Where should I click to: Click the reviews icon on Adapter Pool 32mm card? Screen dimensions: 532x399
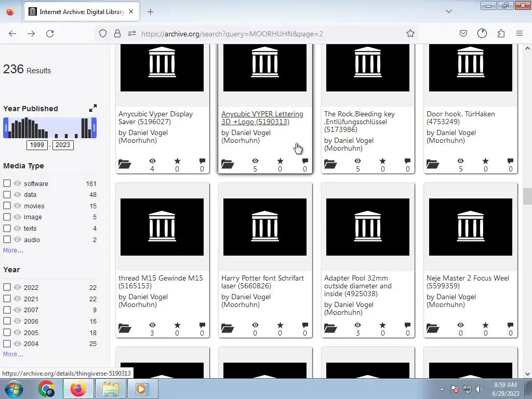(x=407, y=325)
